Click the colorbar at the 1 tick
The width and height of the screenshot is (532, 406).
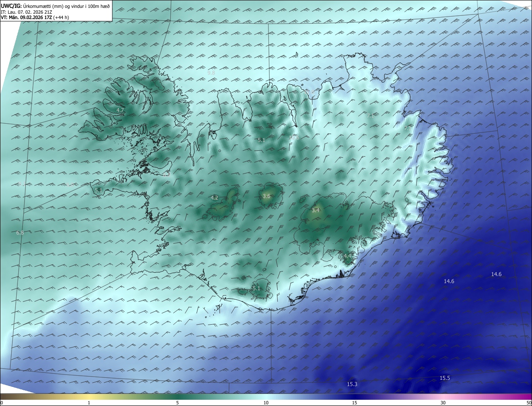(x=89, y=403)
